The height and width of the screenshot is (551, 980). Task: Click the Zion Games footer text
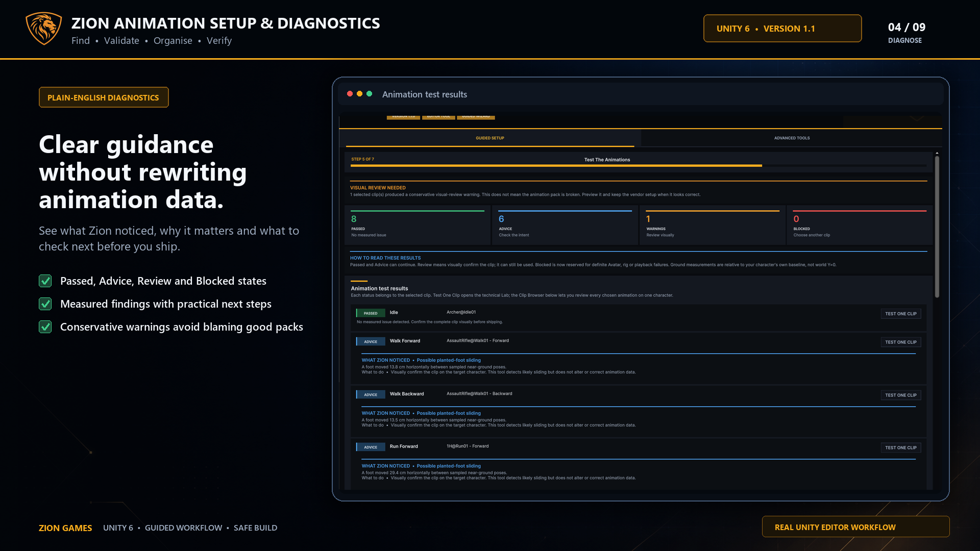point(65,528)
